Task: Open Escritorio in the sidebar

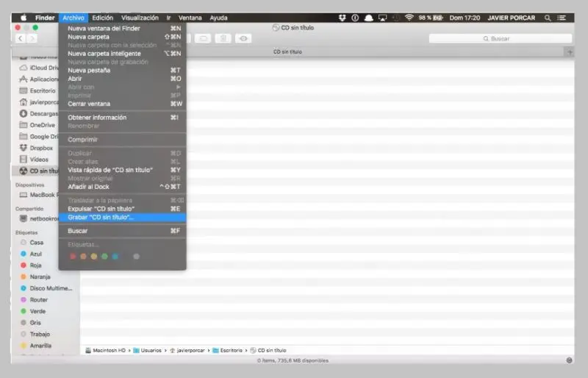Action: (37, 91)
